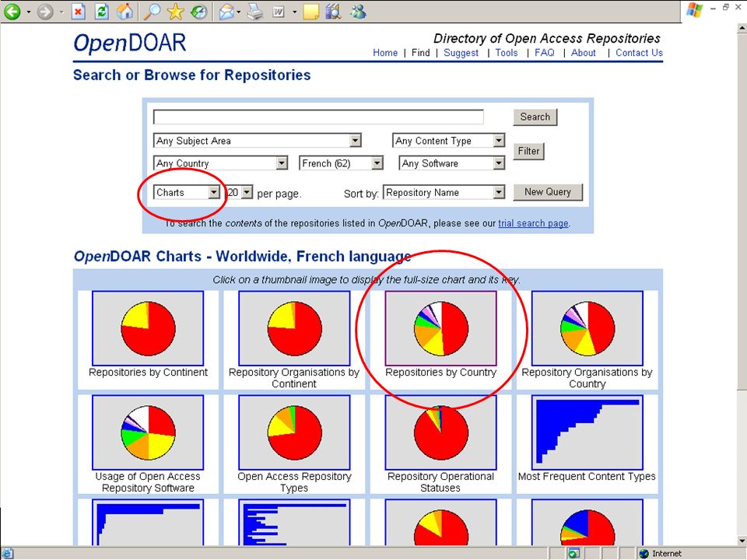747x560 pixels.
Task: Open the 20 per page dropdown
Action: pos(239,192)
